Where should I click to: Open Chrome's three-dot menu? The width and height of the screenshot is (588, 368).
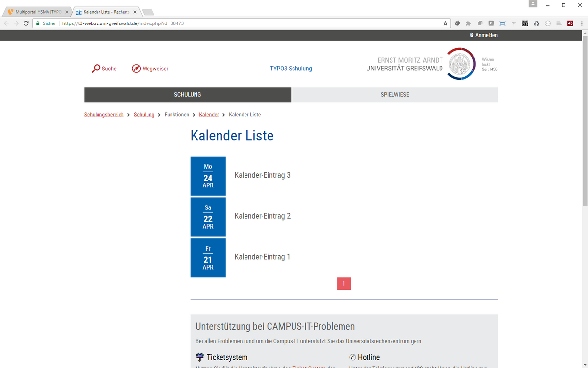582,23
